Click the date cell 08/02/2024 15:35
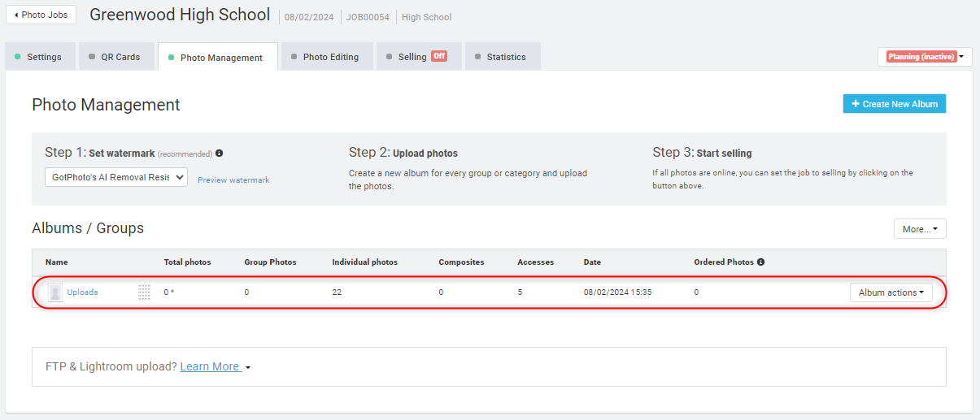 [618, 292]
